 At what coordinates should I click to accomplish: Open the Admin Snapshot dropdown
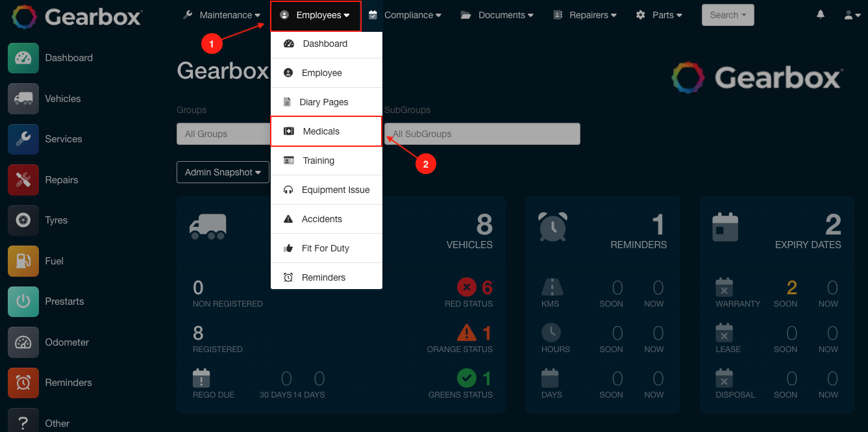tap(223, 172)
